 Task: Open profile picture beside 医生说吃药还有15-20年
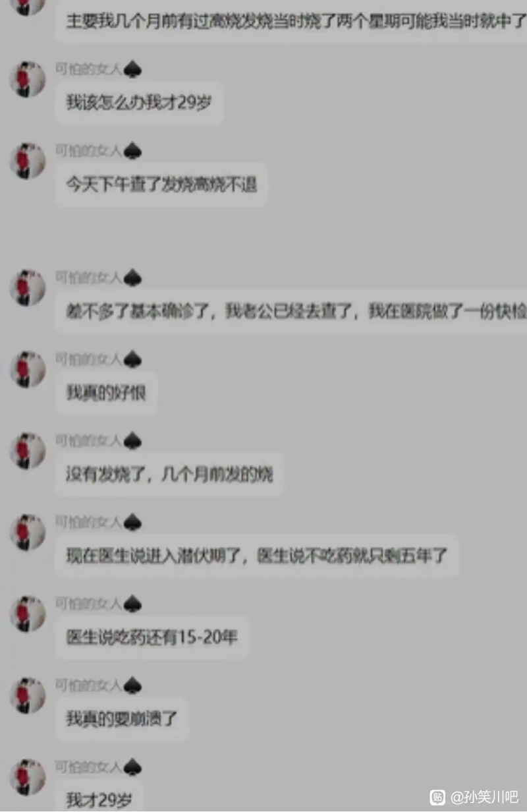(27, 614)
